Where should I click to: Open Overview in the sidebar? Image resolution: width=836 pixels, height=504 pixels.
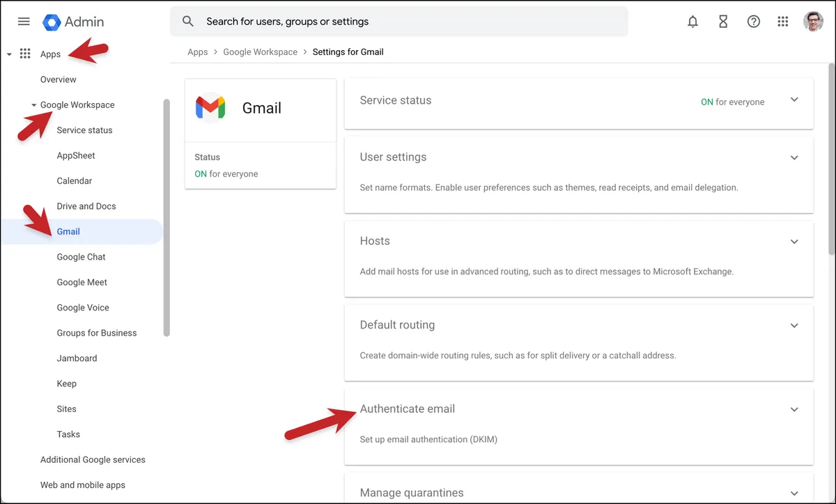point(59,79)
